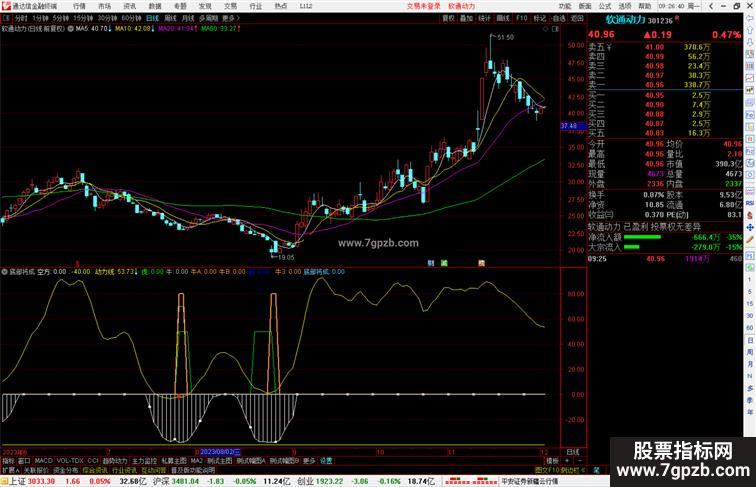Click the F10 toolbar button

(x=522, y=18)
